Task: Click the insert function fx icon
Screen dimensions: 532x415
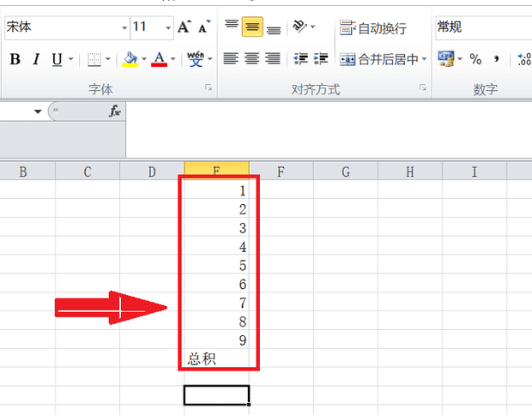Action: pyautogui.click(x=114, y=111)
